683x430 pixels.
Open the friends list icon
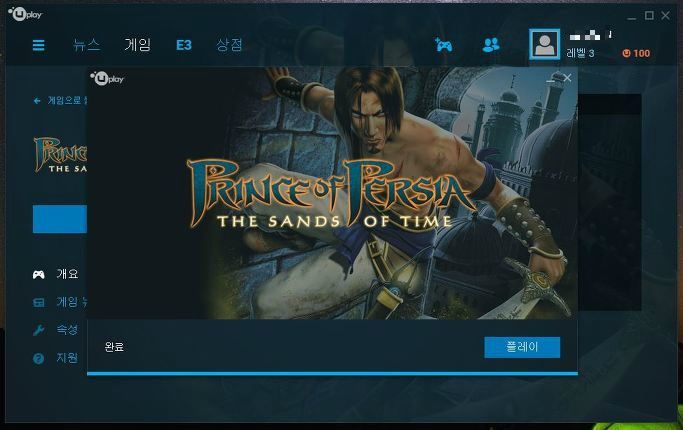click(491, 45)
